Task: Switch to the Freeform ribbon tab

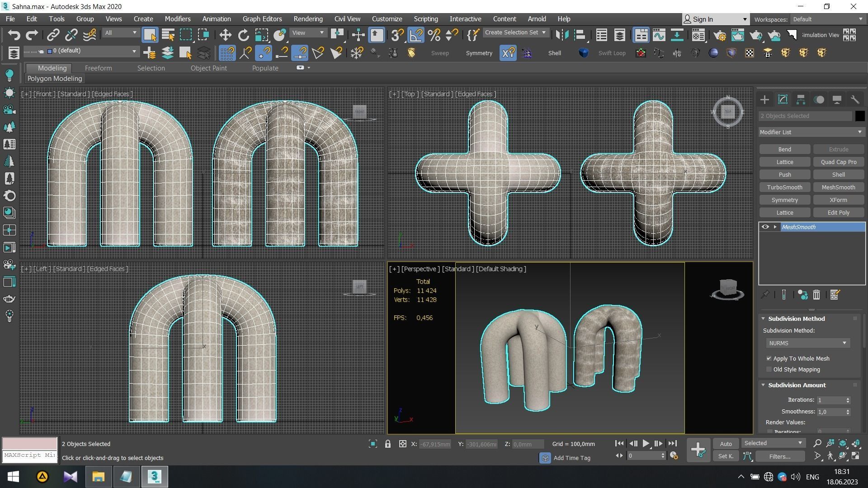Action: pos(98,68)
